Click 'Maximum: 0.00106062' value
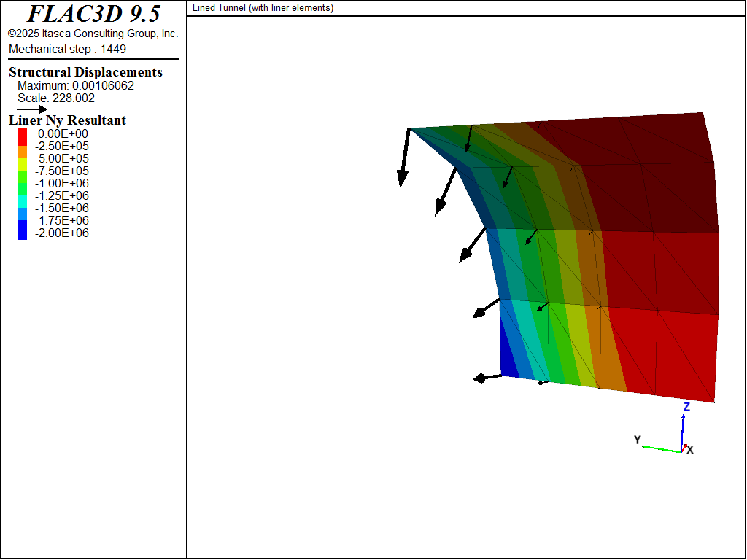Screen dimensions: 747x560 coord(76,86)
